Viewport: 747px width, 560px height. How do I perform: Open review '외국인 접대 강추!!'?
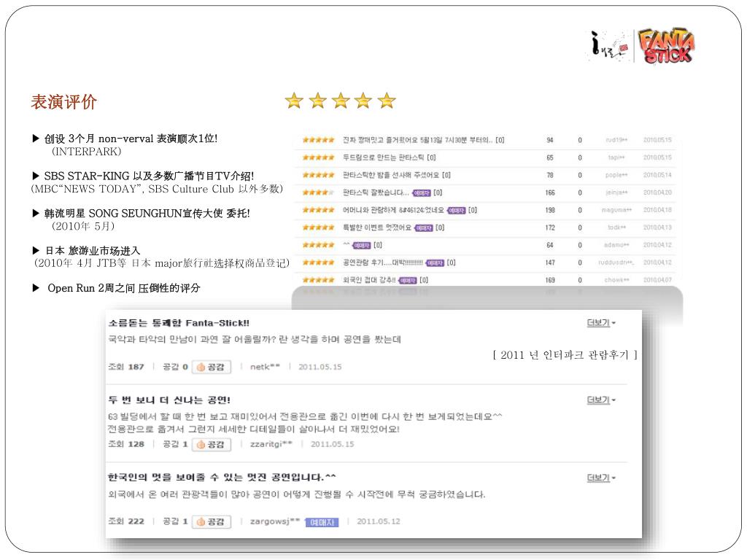(369, 280)
